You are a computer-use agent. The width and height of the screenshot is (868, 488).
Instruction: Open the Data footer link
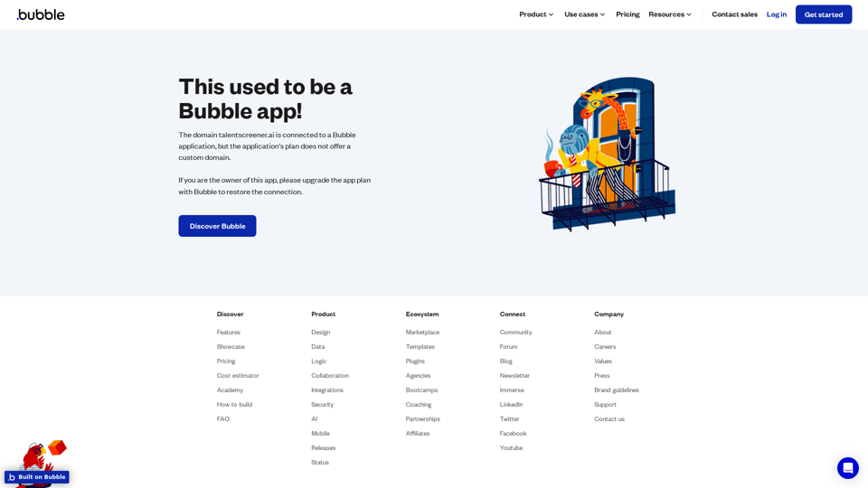pos(317,346)
